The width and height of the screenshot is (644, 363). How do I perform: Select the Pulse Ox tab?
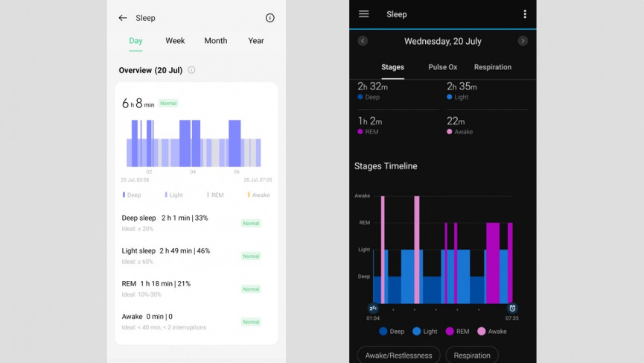tap(443, 67)
